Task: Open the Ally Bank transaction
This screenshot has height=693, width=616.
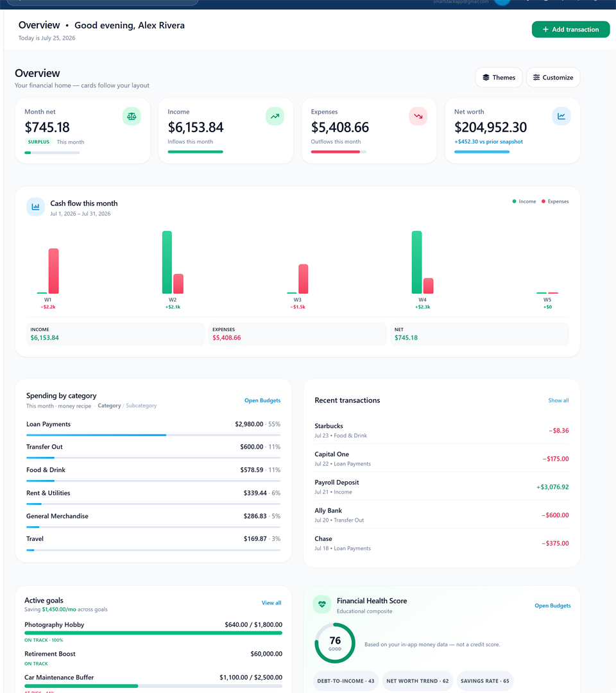Action: [441, 515]
